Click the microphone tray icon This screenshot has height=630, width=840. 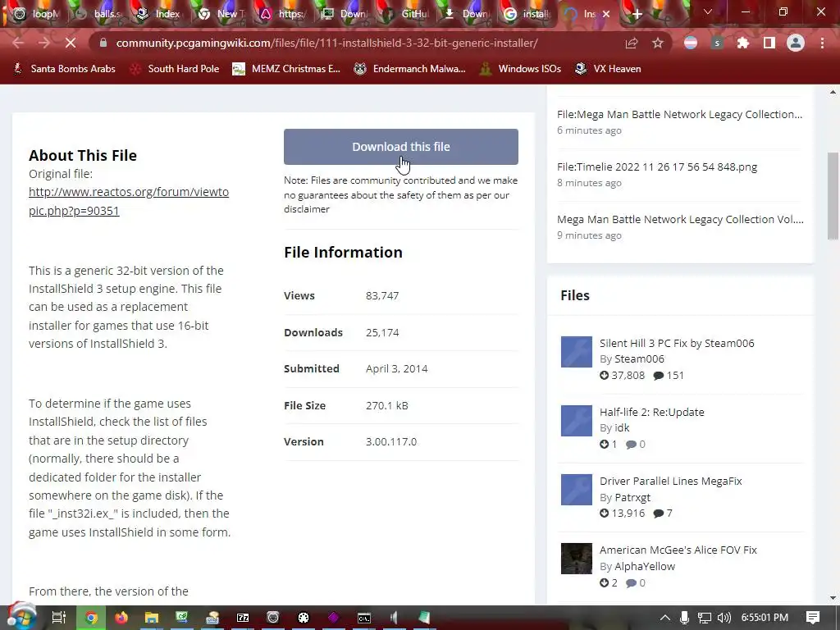click(684, 618)
